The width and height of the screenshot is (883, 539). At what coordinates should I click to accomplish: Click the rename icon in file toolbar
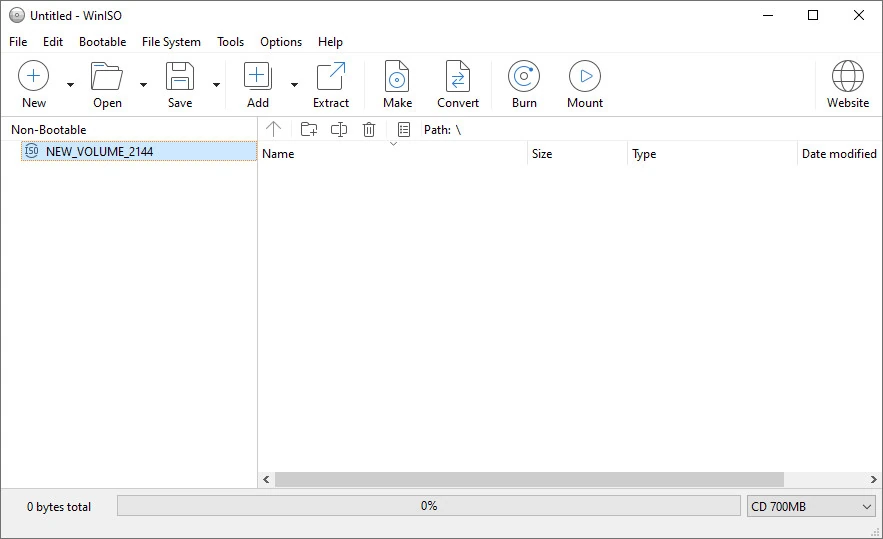point(338,130)
